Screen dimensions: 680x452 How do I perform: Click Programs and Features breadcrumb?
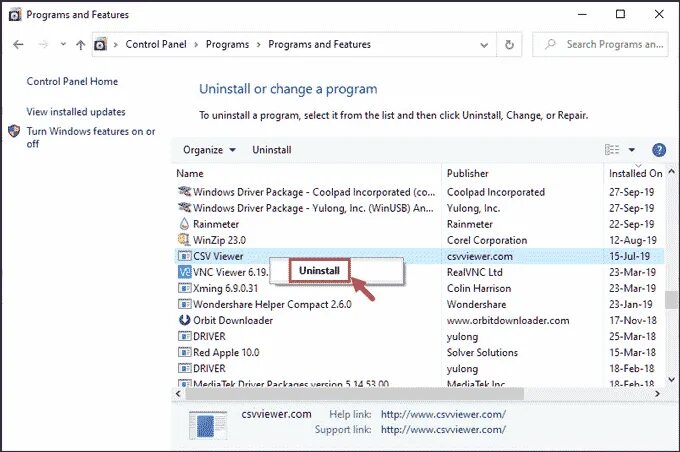320,44
